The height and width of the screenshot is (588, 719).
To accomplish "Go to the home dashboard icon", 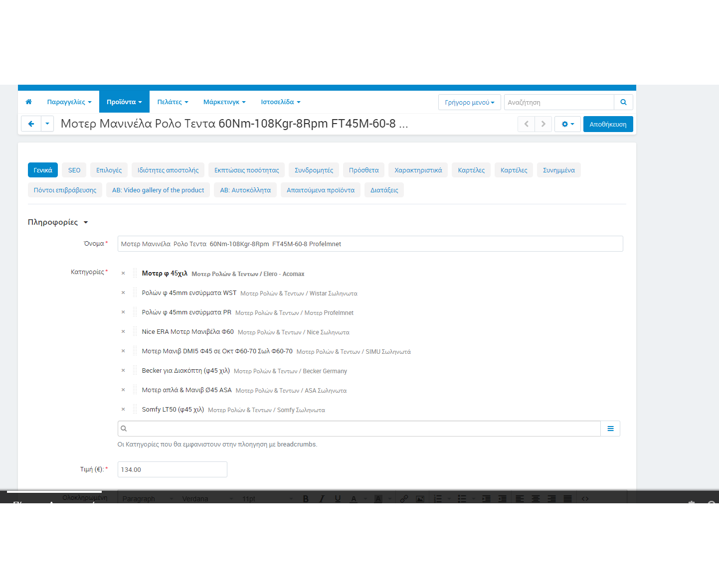I will pyautogui.click(x=28, y=102).
